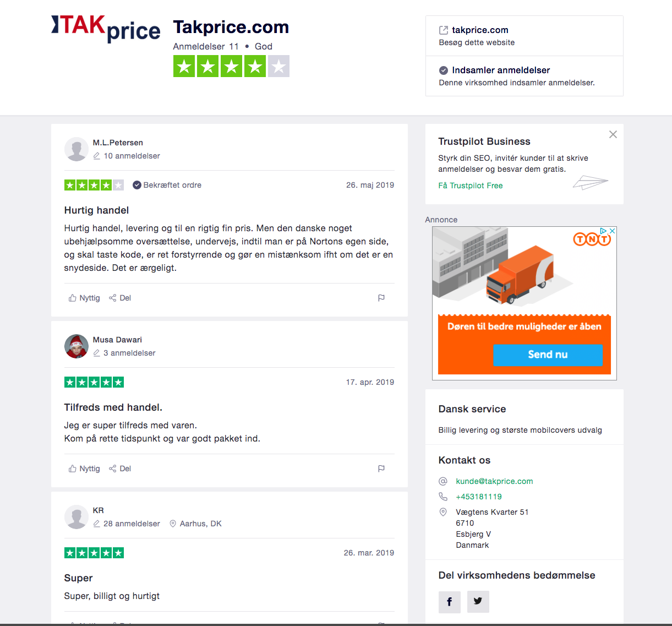This screenshot has height=626, width=672.
Task: Open the kunde@takprice.com email link
Action: 494,481
